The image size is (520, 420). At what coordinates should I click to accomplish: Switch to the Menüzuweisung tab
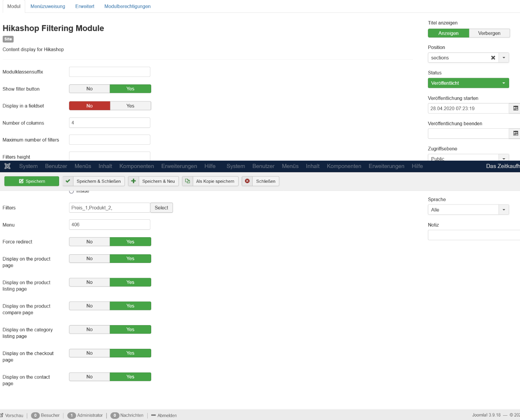48,6
